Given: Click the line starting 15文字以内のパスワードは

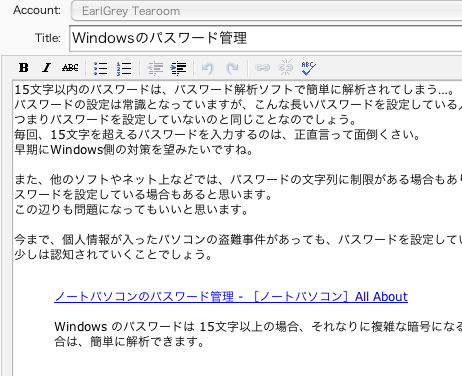Looking at the screenshot, I should (235, 89).
